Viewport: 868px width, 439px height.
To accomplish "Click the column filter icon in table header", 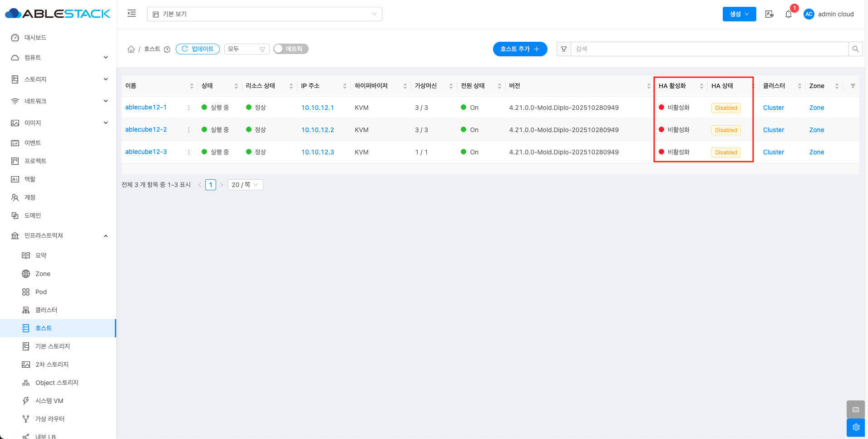I will [x=853, y=86].
